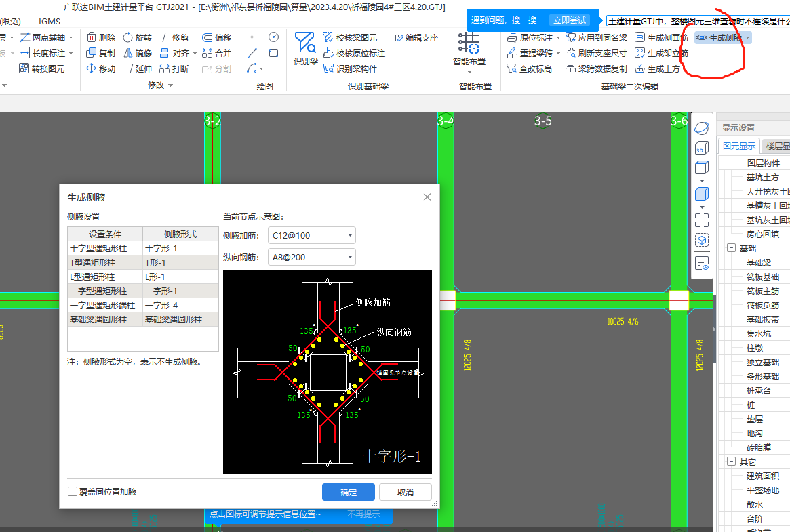Click the orbit view icon
This screenshot has height=532, width=790.
702,128
